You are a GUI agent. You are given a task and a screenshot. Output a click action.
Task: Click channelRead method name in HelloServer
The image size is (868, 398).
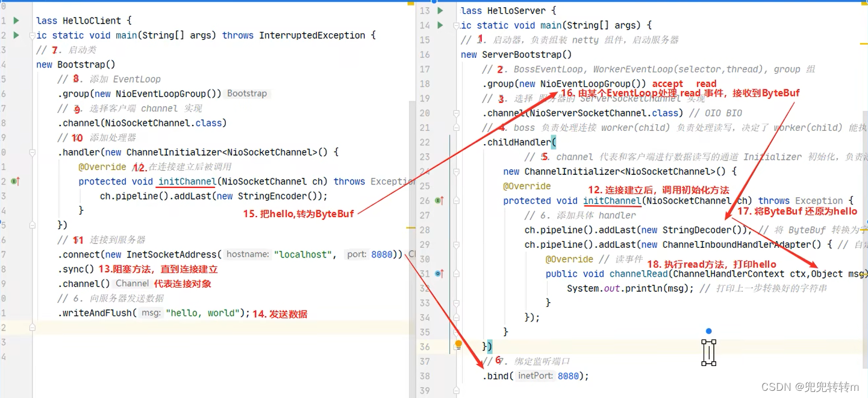pos(640,274)
